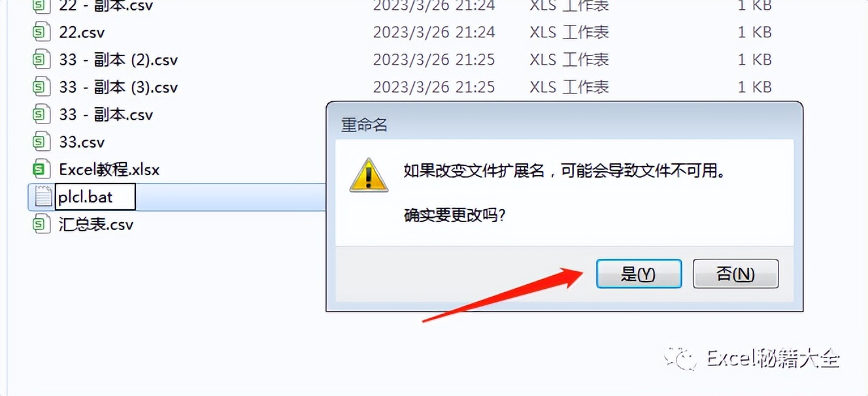Select the 33 - 副本.csv file icon

tap(42, 114)
